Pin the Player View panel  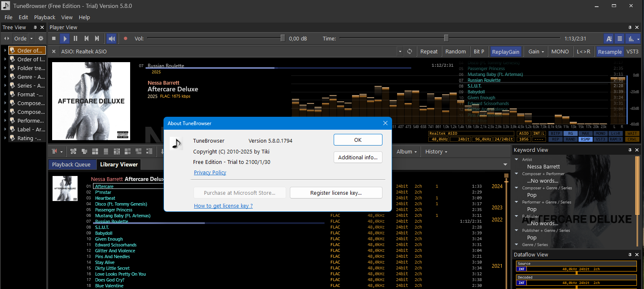tap(630, 27)
